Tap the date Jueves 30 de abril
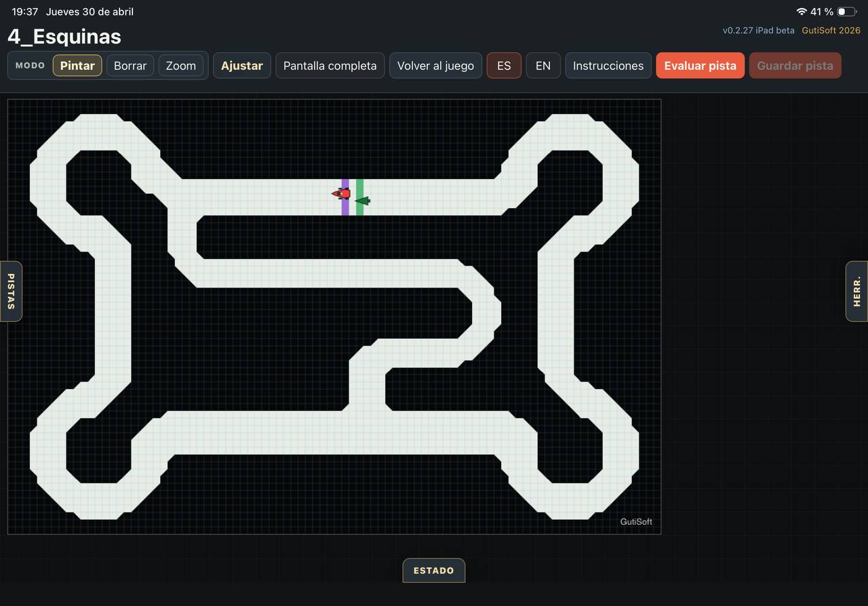The image size is (868, 606). click(90, 12)
